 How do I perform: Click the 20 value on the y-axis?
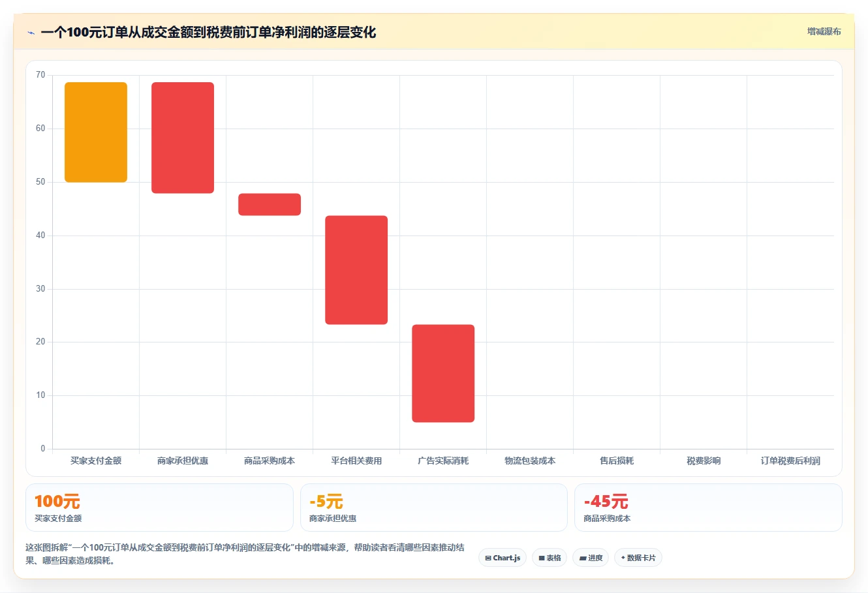tap(40, 342)
